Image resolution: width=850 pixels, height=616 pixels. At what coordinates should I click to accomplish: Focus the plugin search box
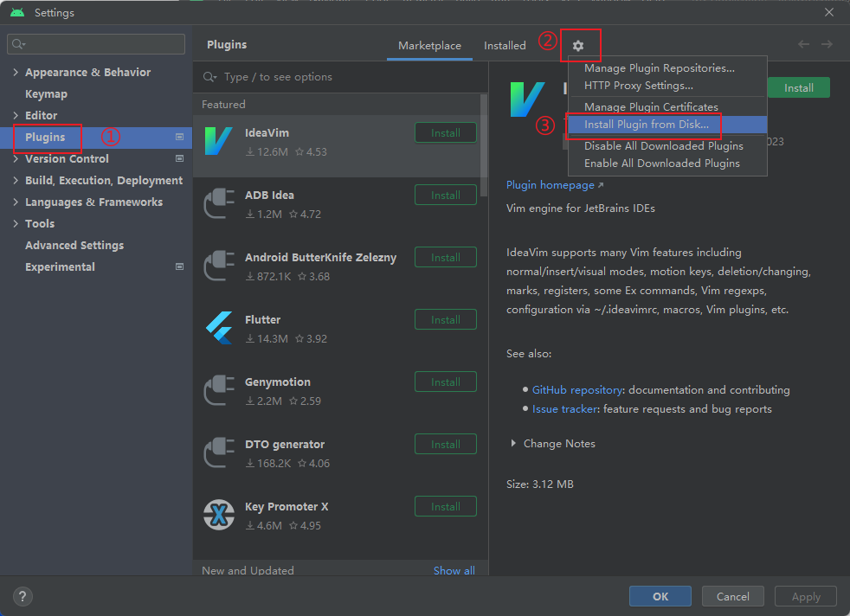[x=340, y=77]
